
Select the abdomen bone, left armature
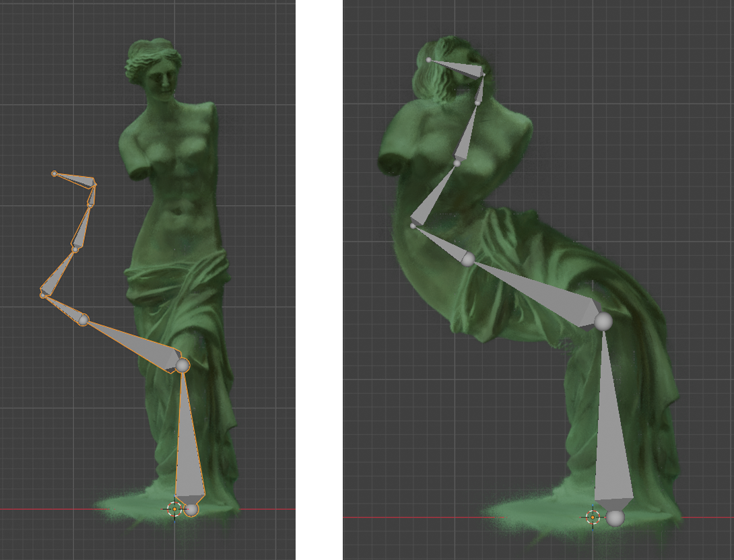pos(58,273)
